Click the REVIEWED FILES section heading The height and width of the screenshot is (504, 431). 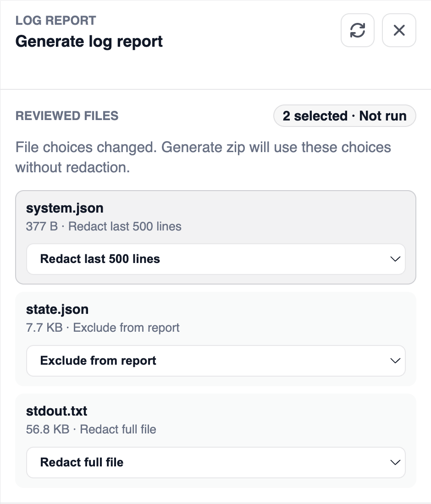pos(67,116)
